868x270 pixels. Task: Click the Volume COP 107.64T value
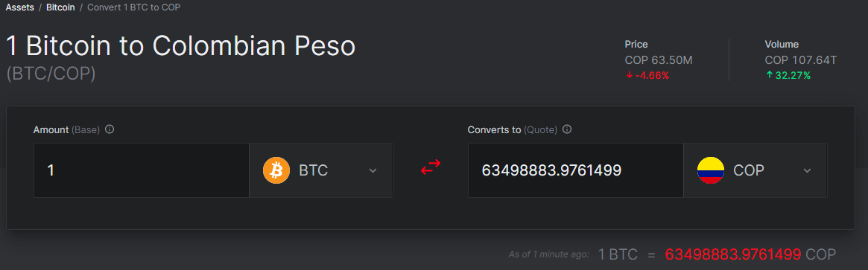(x=800, y=60)
